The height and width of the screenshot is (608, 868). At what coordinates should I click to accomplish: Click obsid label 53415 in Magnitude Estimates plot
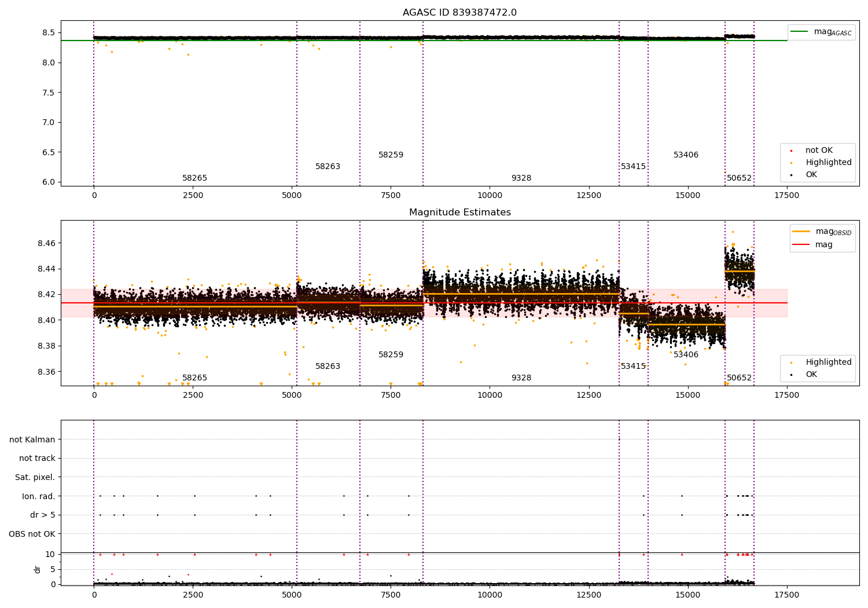633,367
